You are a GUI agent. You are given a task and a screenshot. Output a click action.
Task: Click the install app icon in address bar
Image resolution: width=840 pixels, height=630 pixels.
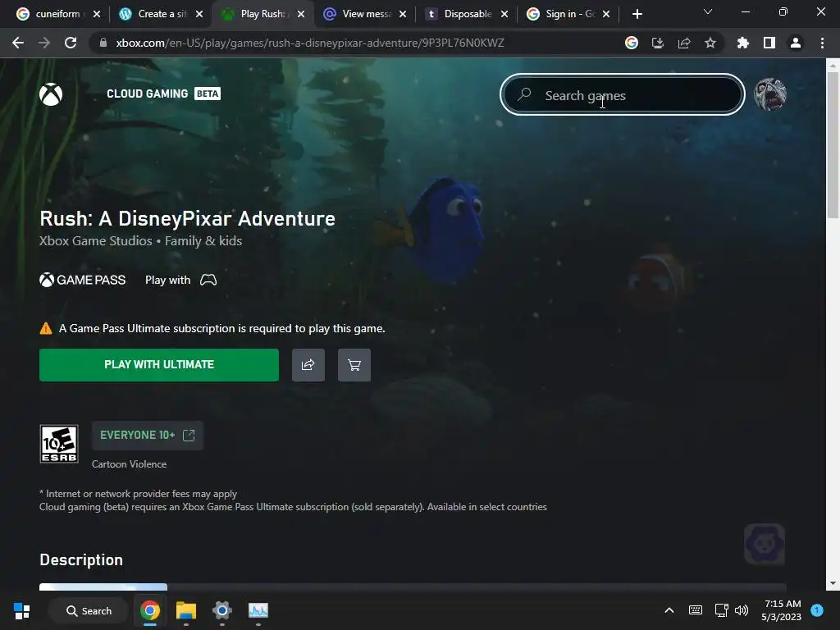[658, 43]
